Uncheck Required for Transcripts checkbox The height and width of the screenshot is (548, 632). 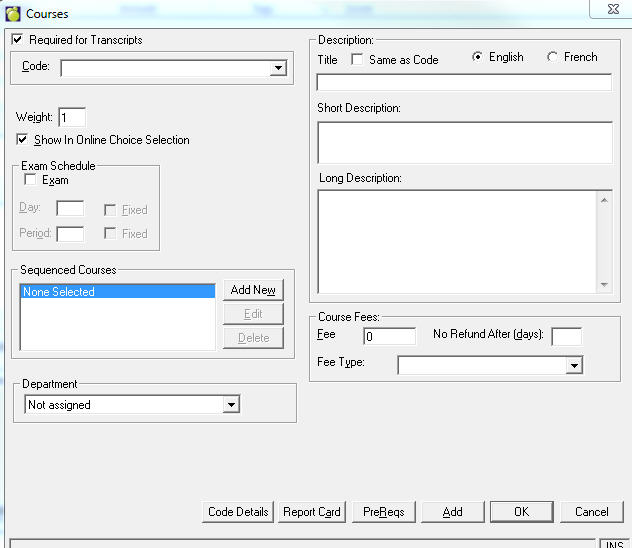[x=18, y=40]
